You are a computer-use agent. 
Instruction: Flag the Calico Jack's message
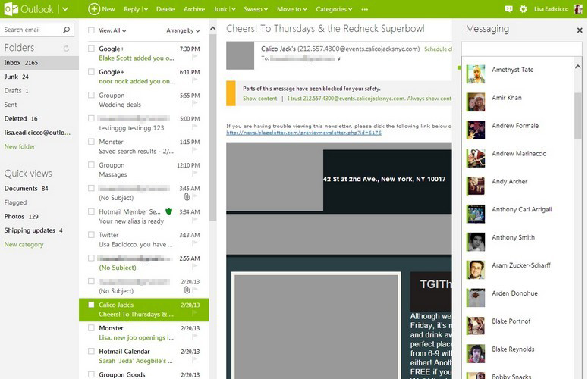195,314
